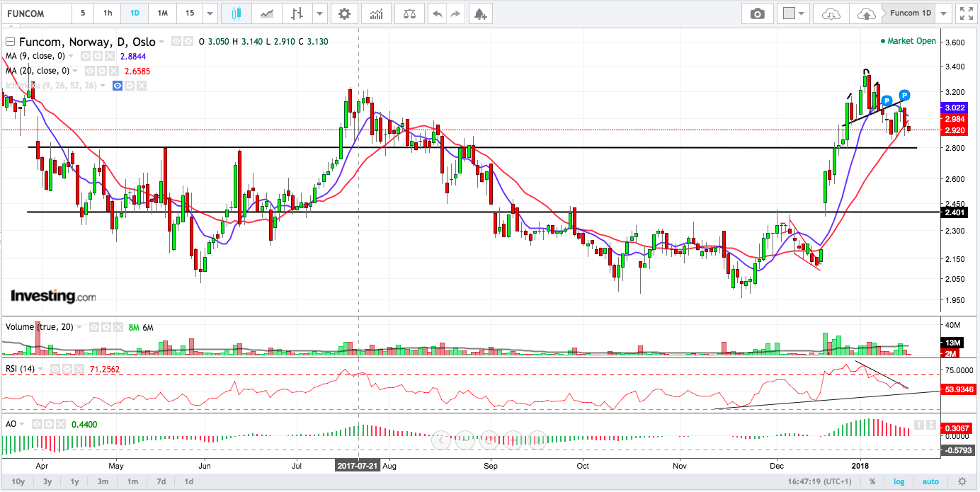Open the indicators panel icon
The height and width of the screenshot is (492, 980).
coord(377,13)
